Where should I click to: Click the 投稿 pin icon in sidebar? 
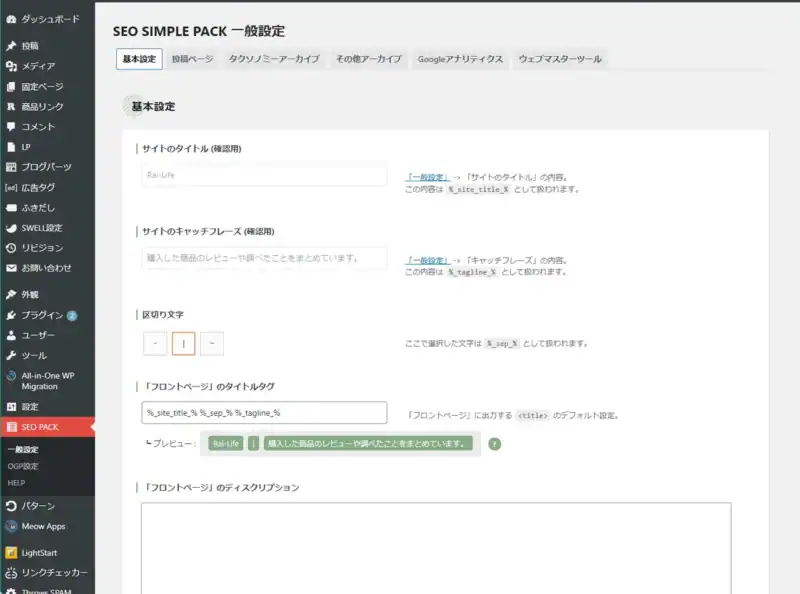click(11, 46)
